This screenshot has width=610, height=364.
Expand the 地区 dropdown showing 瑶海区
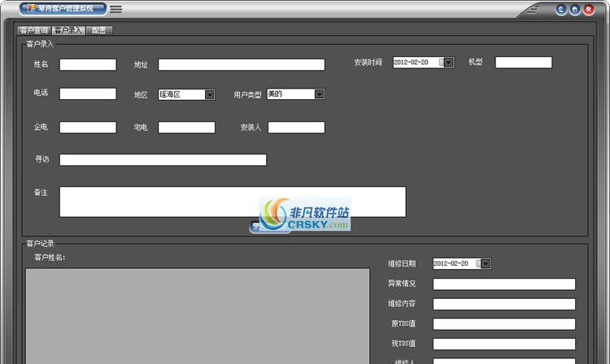tap(209, 94)
